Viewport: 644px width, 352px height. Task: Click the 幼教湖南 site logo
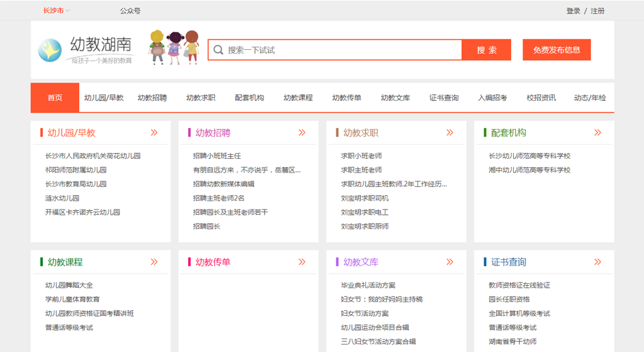(85, 50)
